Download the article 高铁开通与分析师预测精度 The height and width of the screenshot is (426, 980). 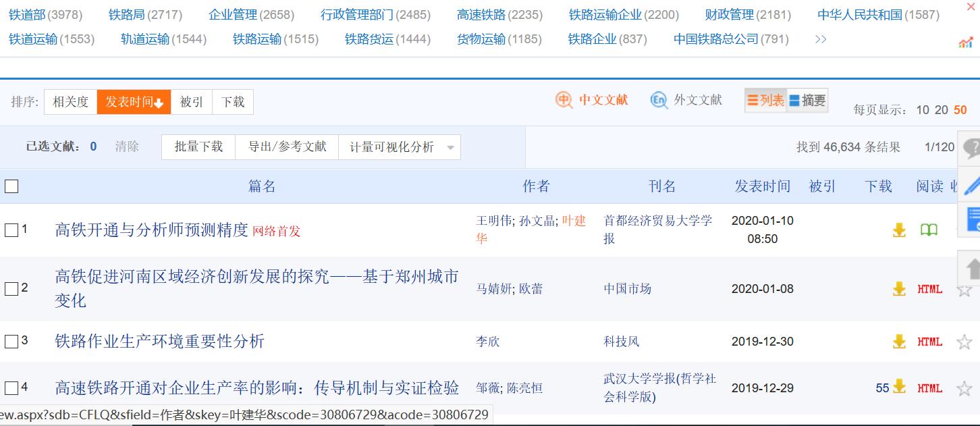(x=899, y=230)
